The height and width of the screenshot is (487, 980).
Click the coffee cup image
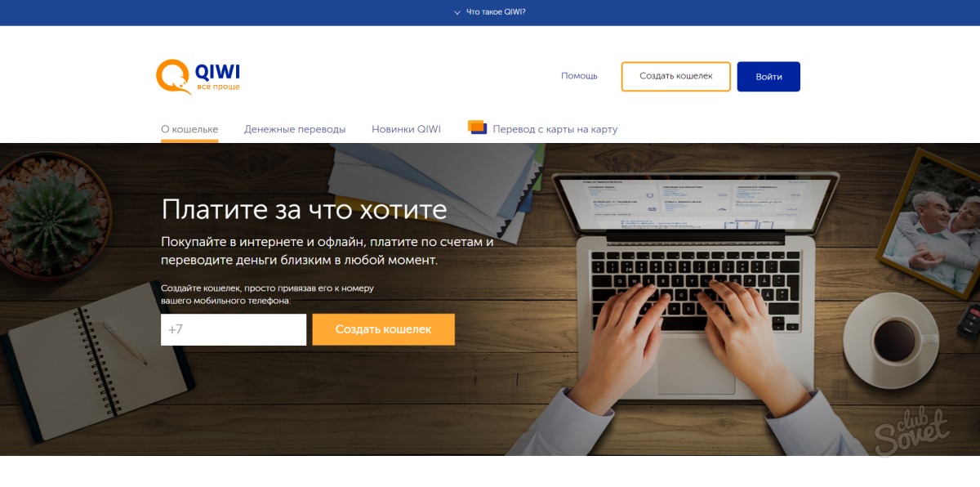tap(893, 337)
